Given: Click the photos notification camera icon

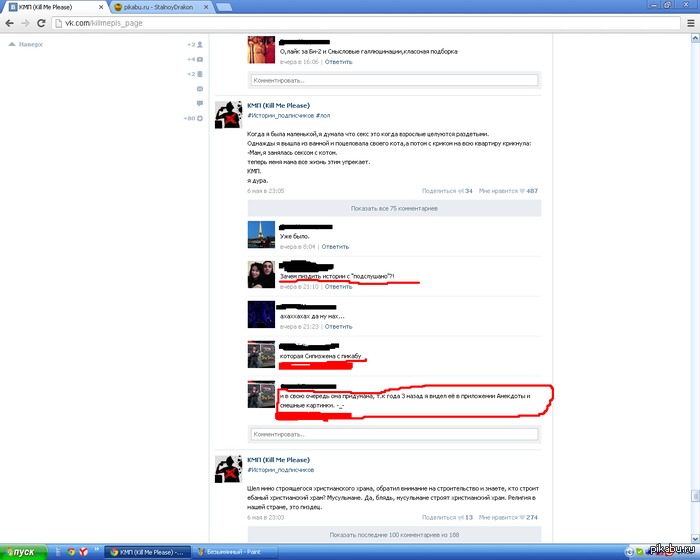Looking at the screenshot, I should click(200, 59).
